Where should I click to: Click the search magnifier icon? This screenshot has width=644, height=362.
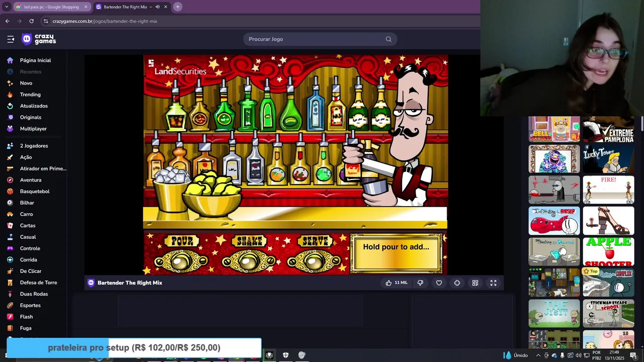tap(388, 39)
